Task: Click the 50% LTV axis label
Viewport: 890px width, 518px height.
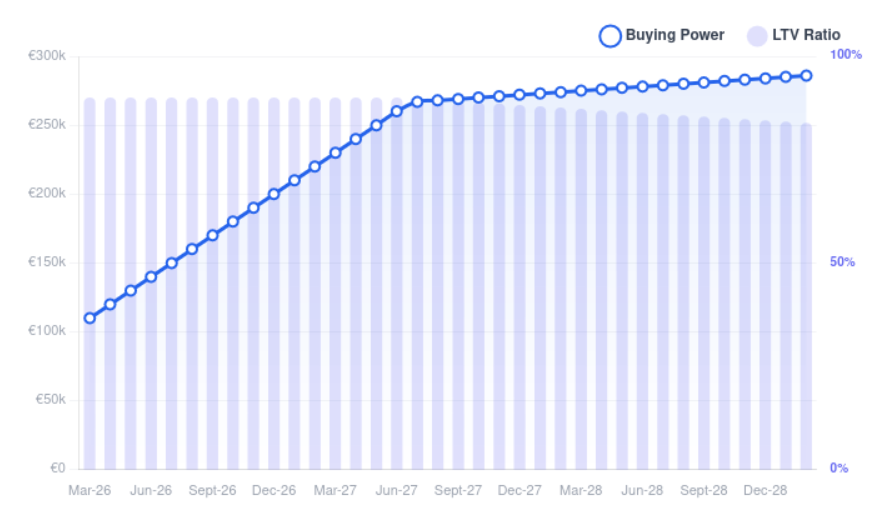Action: [842, 262]
